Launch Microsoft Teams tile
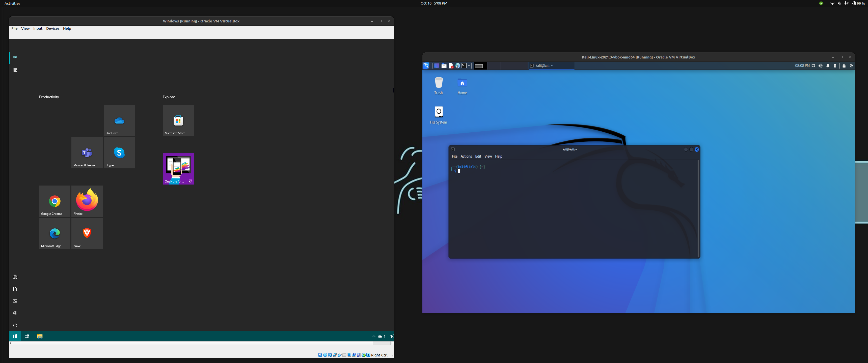This screenshot has height=363, width=868. click(87, 153)
